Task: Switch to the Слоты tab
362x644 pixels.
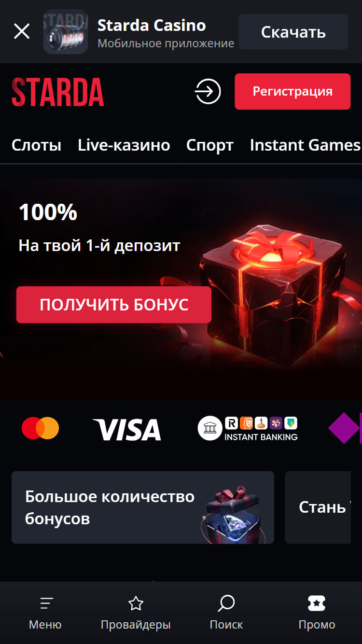Action: tap(37, 145)
